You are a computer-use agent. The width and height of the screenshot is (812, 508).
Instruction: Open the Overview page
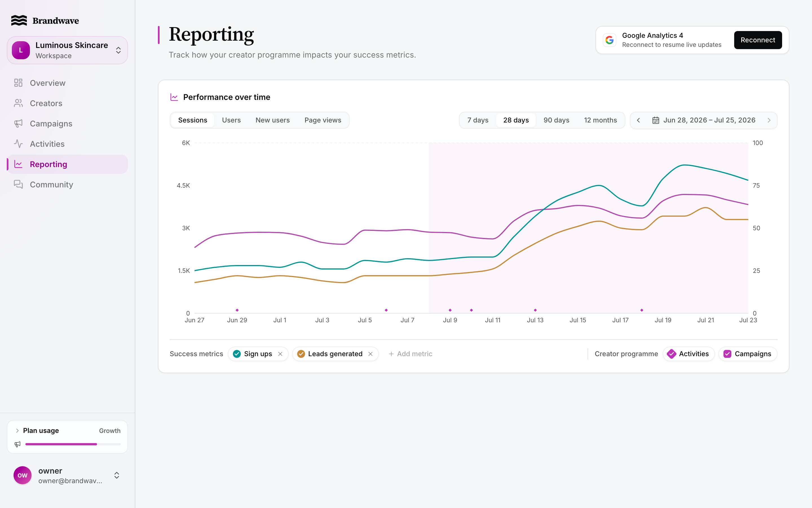click(x=67, y=83)
